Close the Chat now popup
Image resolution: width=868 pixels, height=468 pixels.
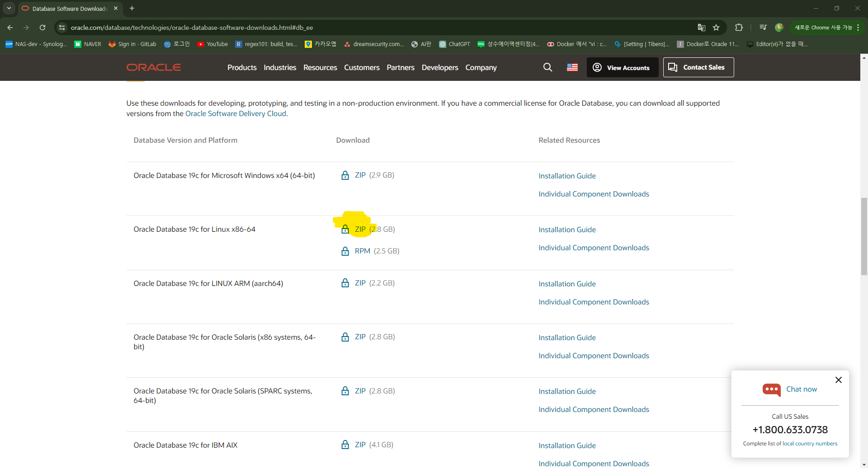pos(839,380)
